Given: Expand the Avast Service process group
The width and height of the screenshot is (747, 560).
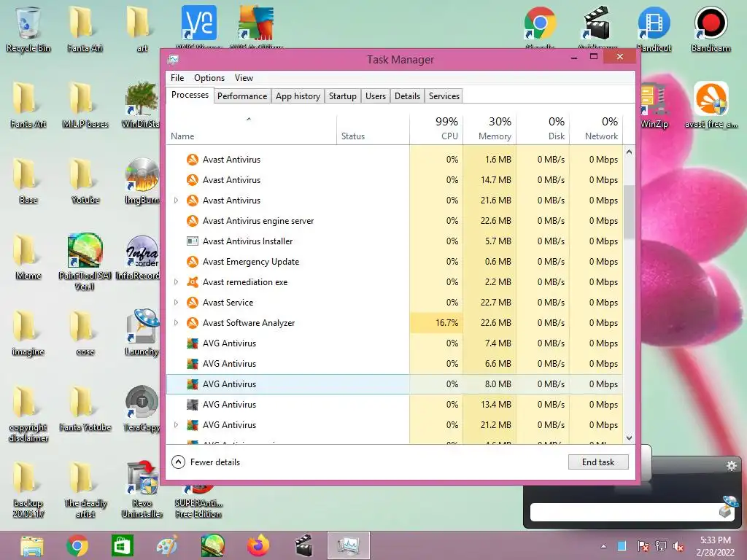Looking at the screenshot, I should tap(176, 303).
